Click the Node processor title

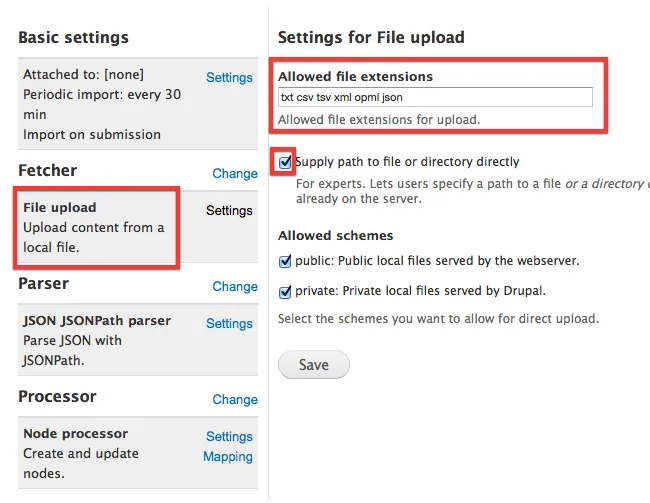click(x=75, y=434)
